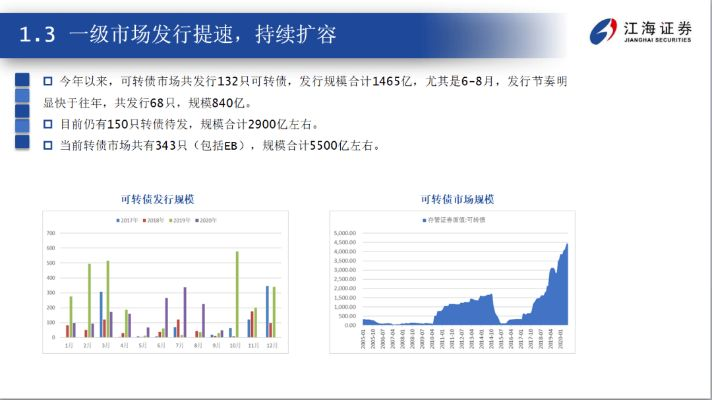Image resolution: width=712 pixels, height=400 pixels.
Task: Select the 2018年 legend entry
Action: (154, 220)
